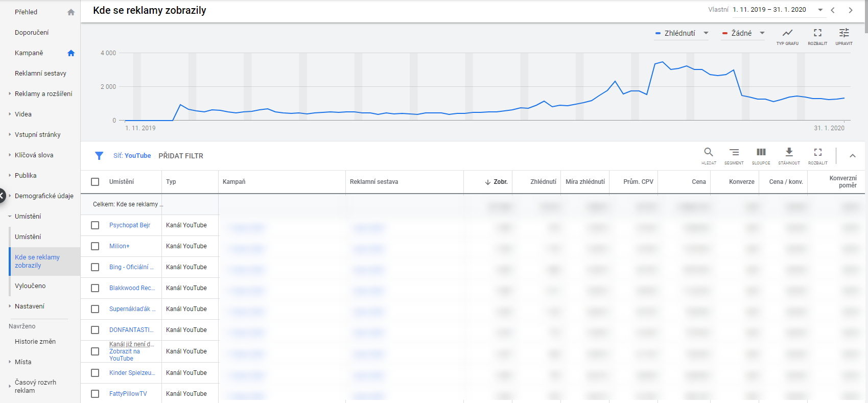Open the Žádné second metric dropdown

coord(743,33)
